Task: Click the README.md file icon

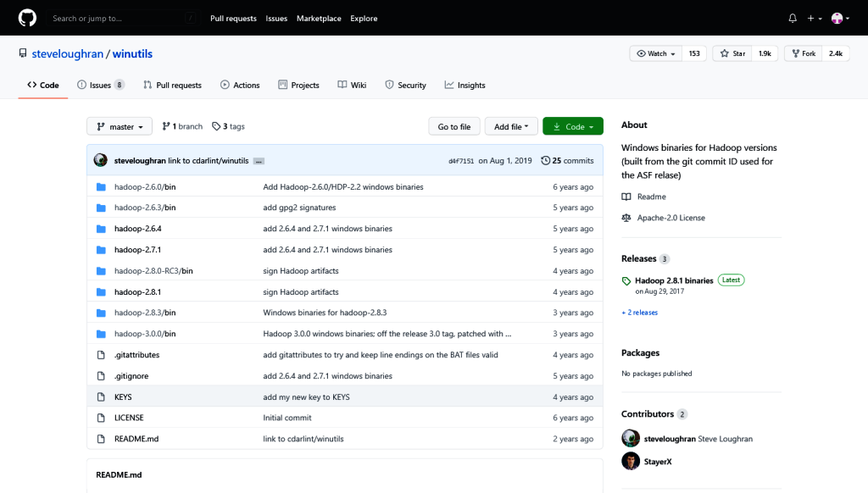Action: pyautogui.click(x=101, y=440)
